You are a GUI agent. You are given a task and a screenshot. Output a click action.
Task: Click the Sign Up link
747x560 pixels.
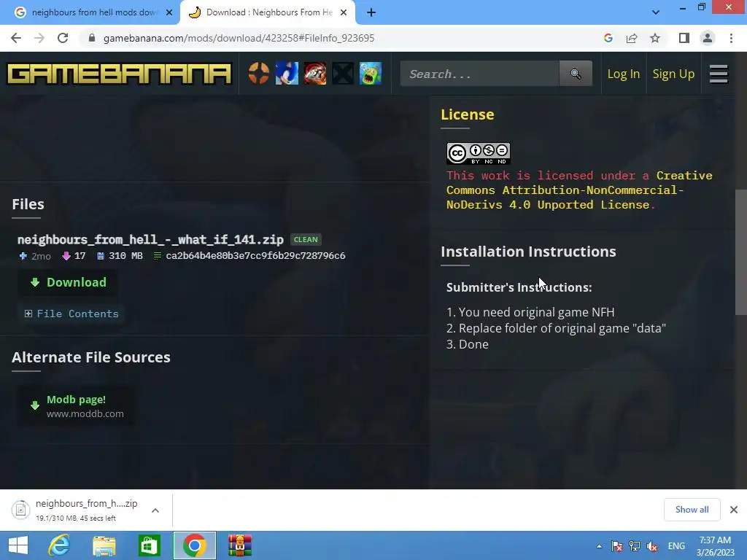(673, 74)
